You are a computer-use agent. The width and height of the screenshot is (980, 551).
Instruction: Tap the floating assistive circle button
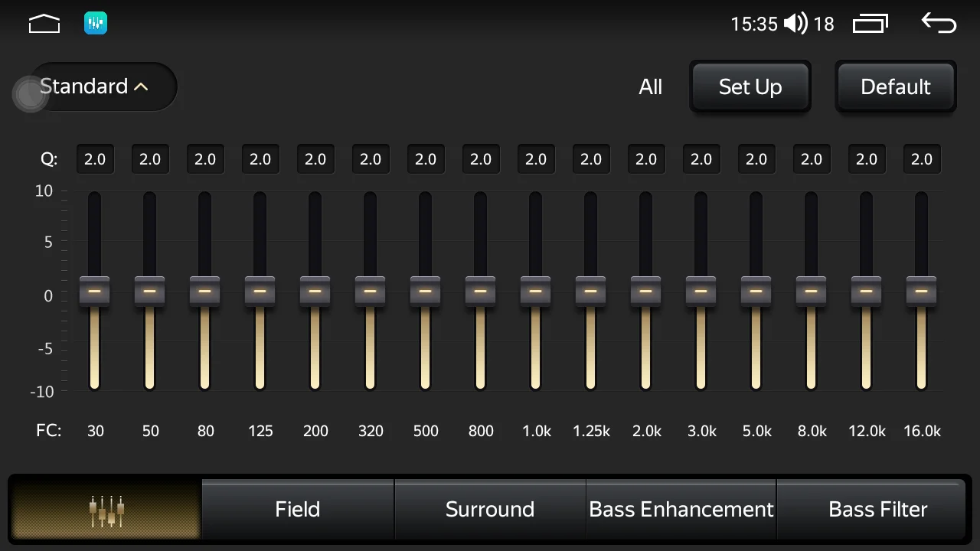click(31, 94)
